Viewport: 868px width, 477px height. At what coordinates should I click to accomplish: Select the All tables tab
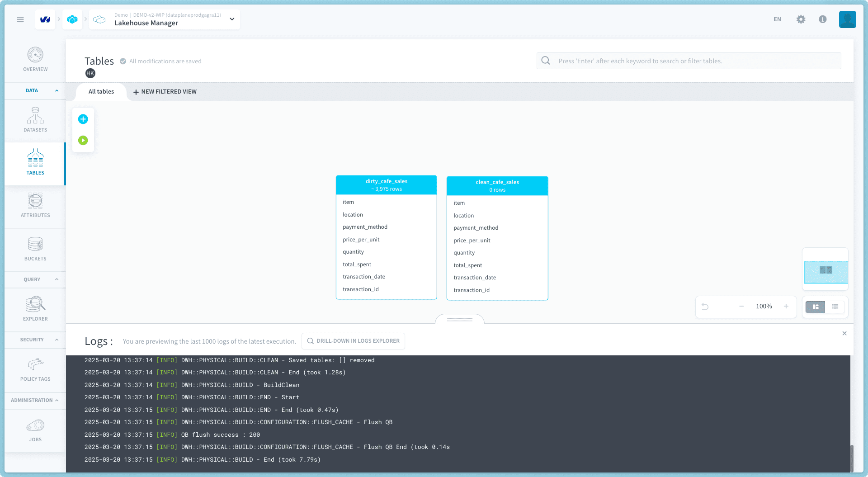101,91
